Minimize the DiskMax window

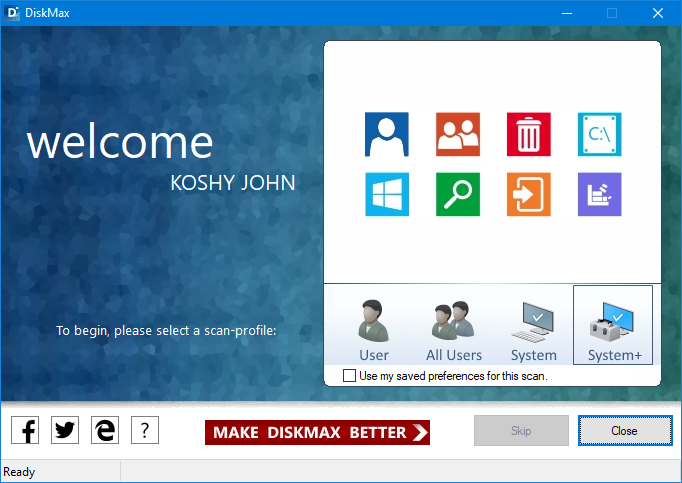[x=567, y=13]
